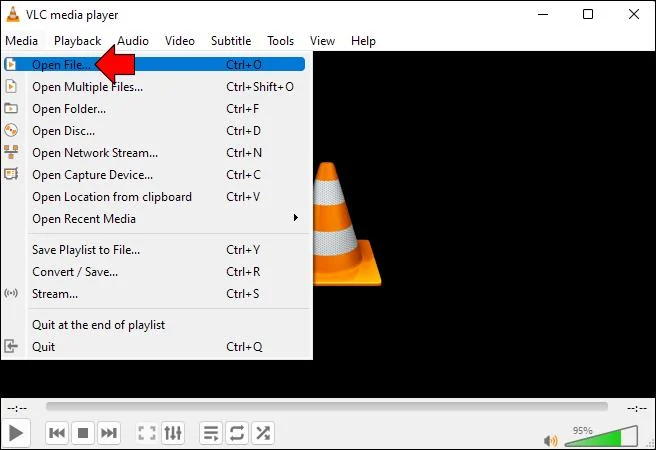Toggle the playlist view icon

tap(211, 433)
